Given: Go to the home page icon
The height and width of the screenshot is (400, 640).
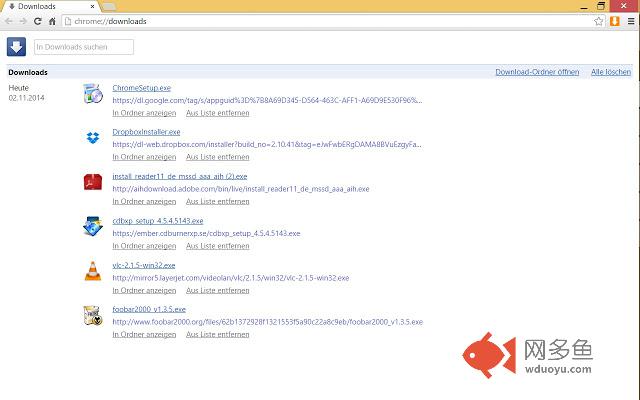Looking at the screenshot, I should (52, 21).
